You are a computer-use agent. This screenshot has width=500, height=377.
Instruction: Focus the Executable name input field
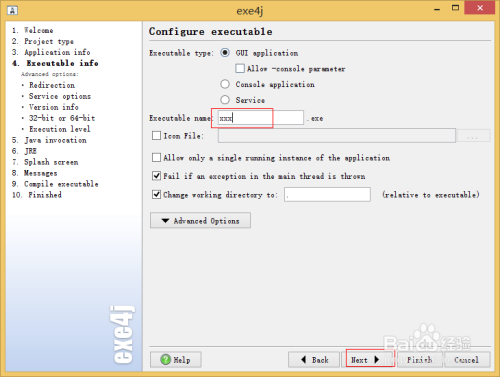tap(261, 118)
